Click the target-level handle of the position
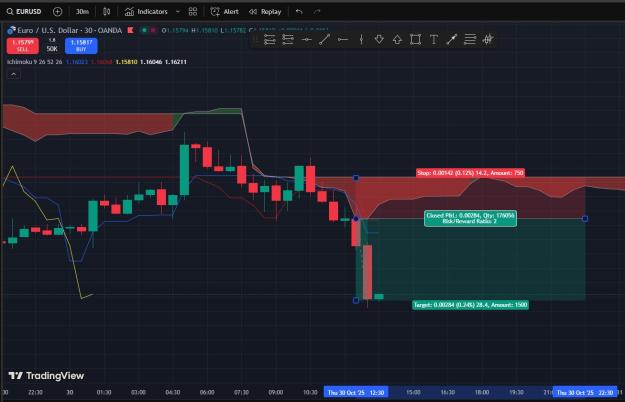The image size is (625, 402). 356,300
